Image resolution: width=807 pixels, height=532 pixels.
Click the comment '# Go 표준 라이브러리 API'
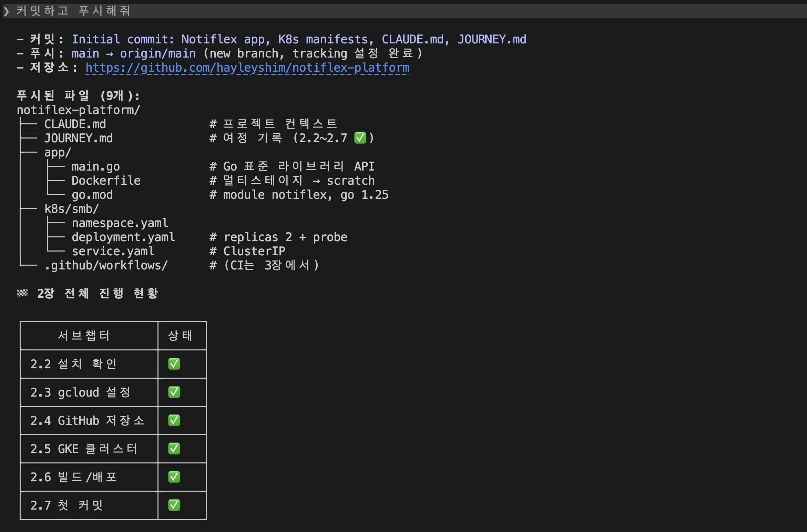(x=292, y=166)
